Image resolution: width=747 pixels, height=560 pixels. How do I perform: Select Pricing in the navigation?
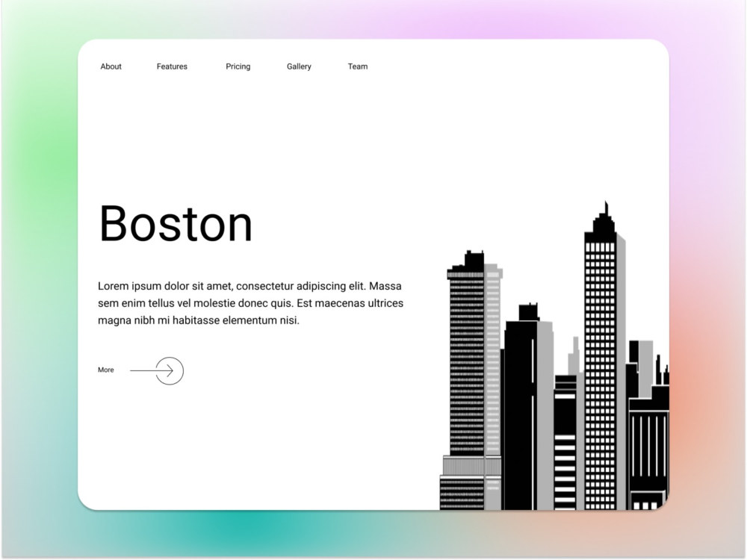pos(238,66)
